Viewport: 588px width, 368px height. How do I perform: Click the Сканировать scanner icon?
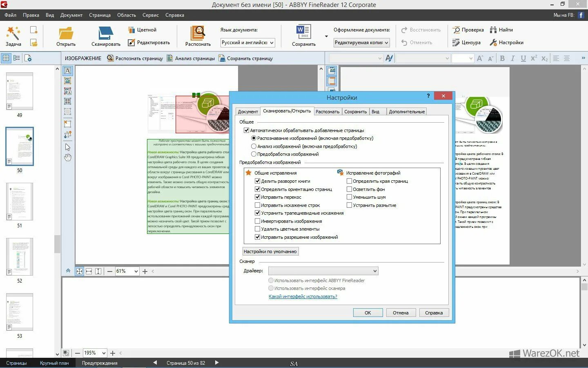[106, 33]
